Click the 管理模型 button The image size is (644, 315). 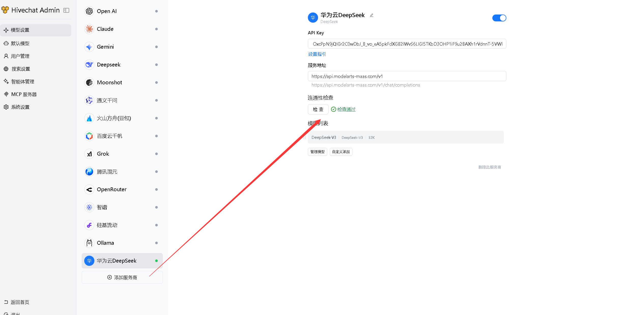pos(318,152)
